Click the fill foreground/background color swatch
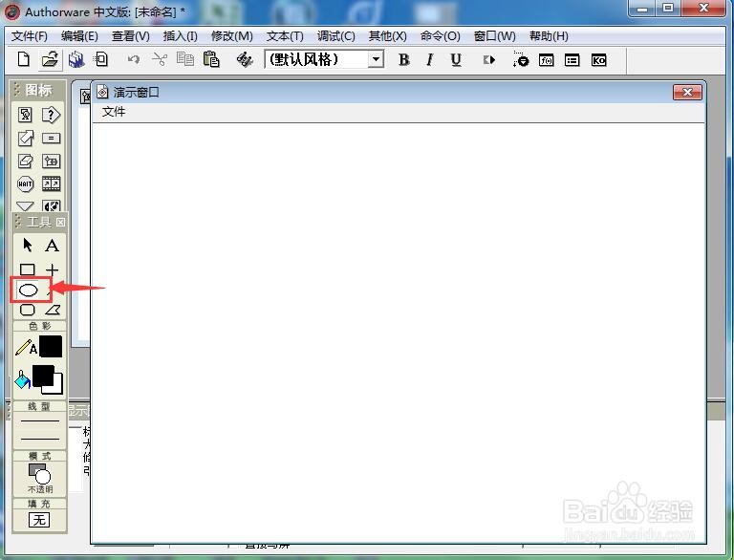The width and height of the screenshot is (734, 560). 47,379
